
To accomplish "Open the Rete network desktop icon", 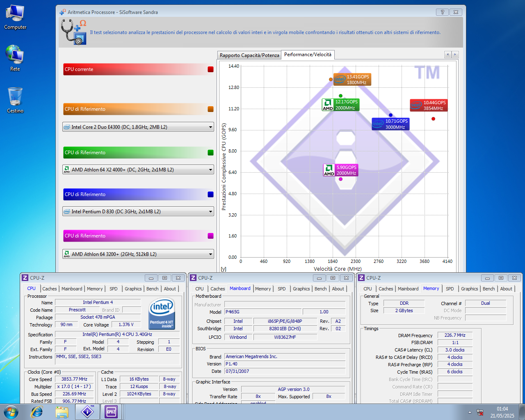I will pyautogui.click(x=15, y=57).
